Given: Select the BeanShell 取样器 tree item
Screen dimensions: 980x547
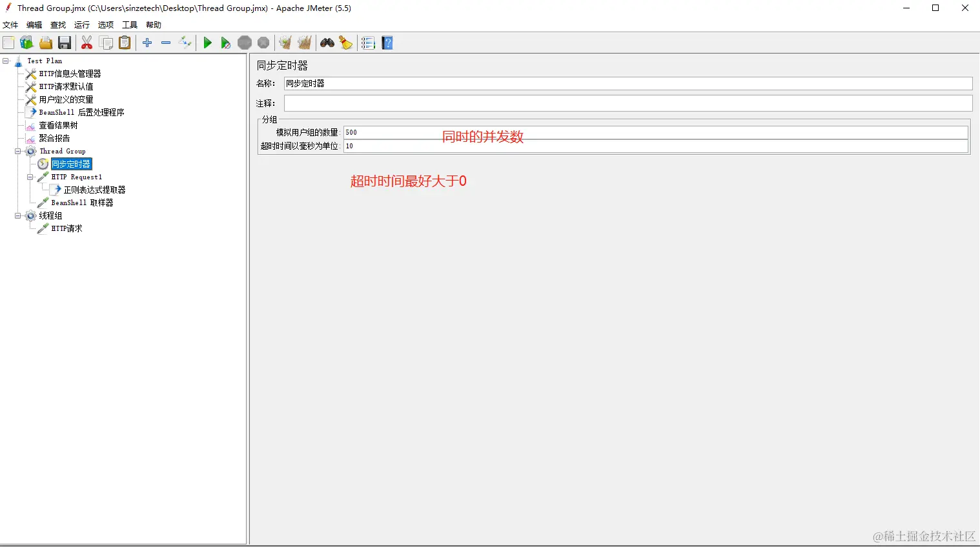Looking at the screenshot, I should pyautogui.click(x=82, y=203).
